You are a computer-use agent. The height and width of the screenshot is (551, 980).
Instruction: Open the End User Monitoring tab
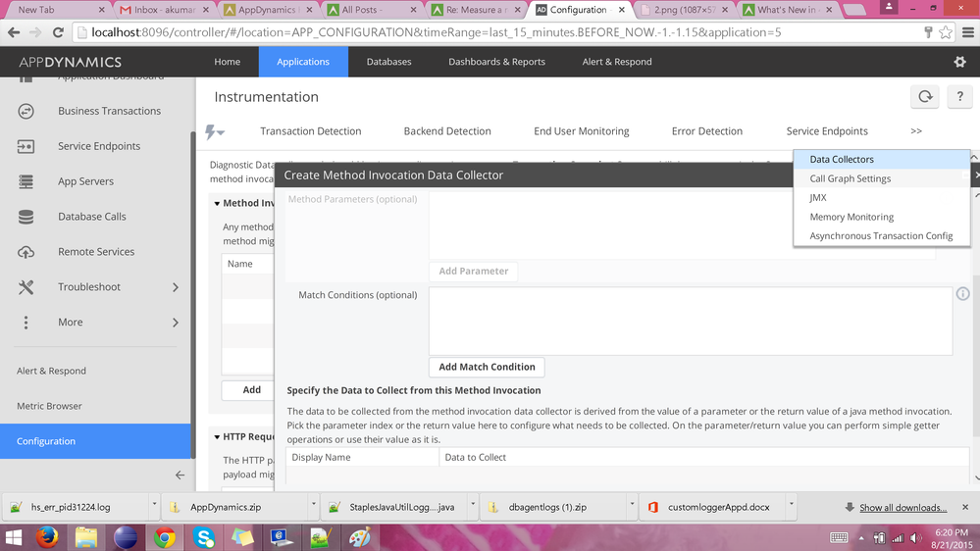pos(582,131)
